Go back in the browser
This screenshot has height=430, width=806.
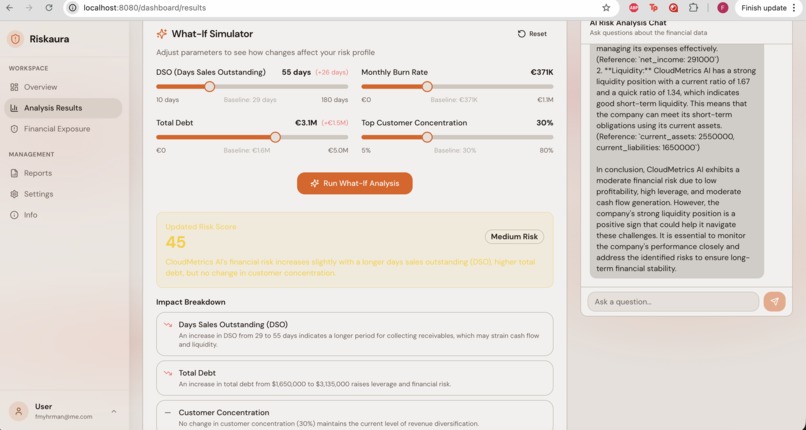point(9,8)
